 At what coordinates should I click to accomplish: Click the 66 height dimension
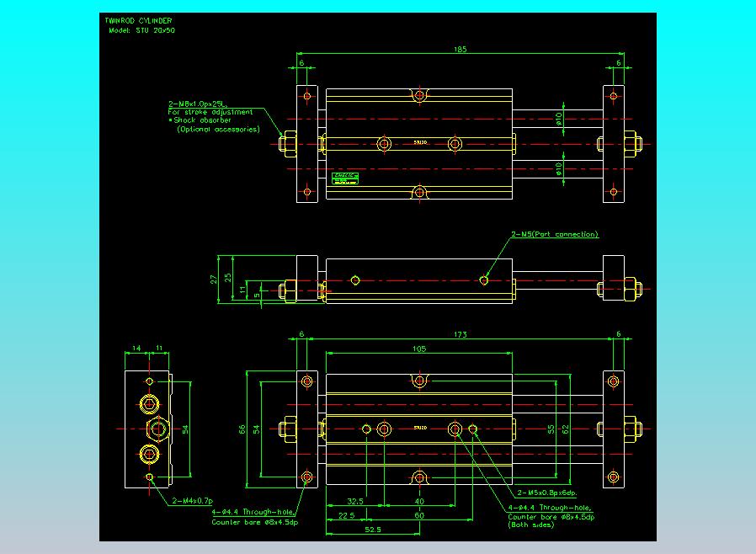pyautogui.click(x=243, y=429)
